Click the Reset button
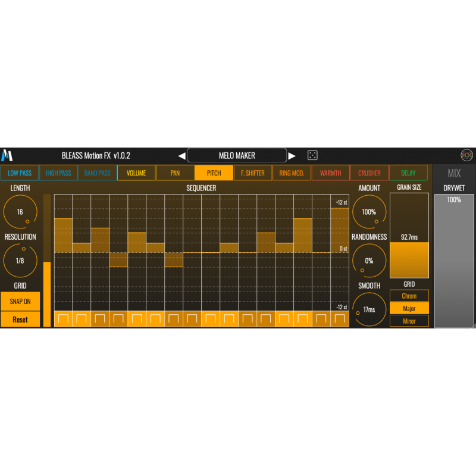Screen dimensions: 476x476 pos(20,320)
